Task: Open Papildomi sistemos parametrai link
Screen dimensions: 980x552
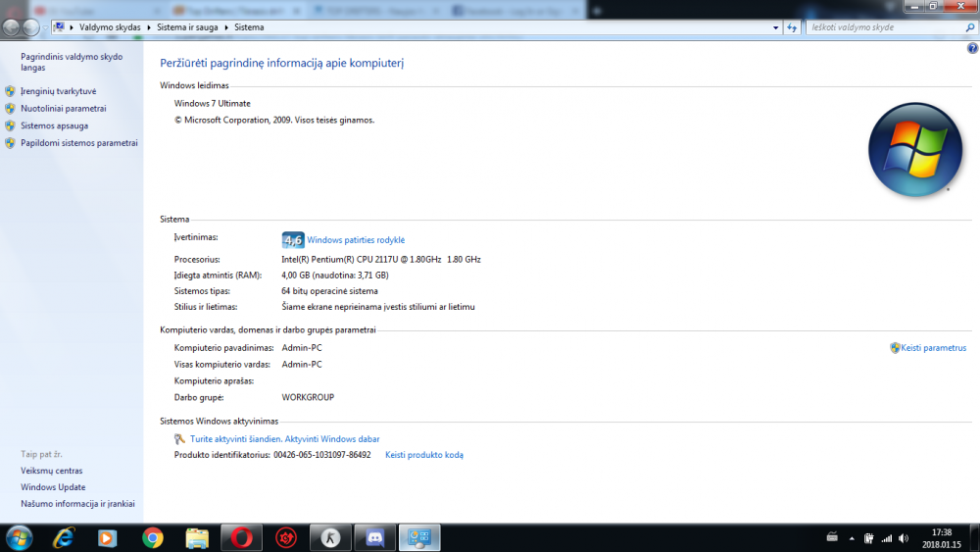Action: [x=78, y=143]
